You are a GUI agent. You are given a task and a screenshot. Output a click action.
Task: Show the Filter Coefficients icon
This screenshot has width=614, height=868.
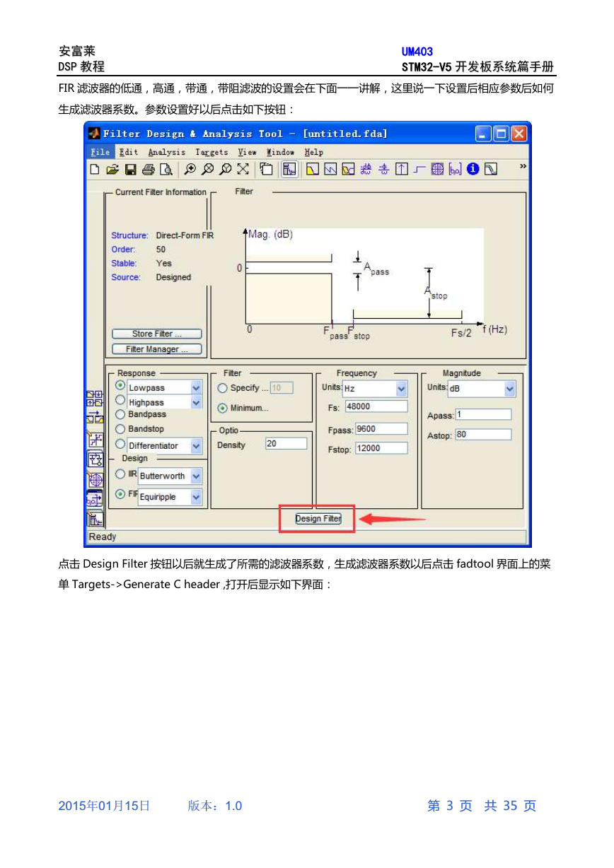pos(456,169)
